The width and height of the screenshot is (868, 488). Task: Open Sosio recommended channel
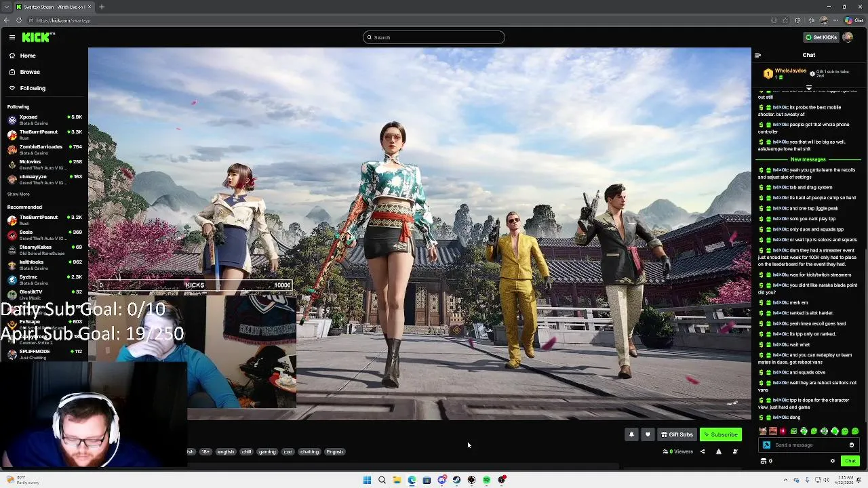pos(44,235)
